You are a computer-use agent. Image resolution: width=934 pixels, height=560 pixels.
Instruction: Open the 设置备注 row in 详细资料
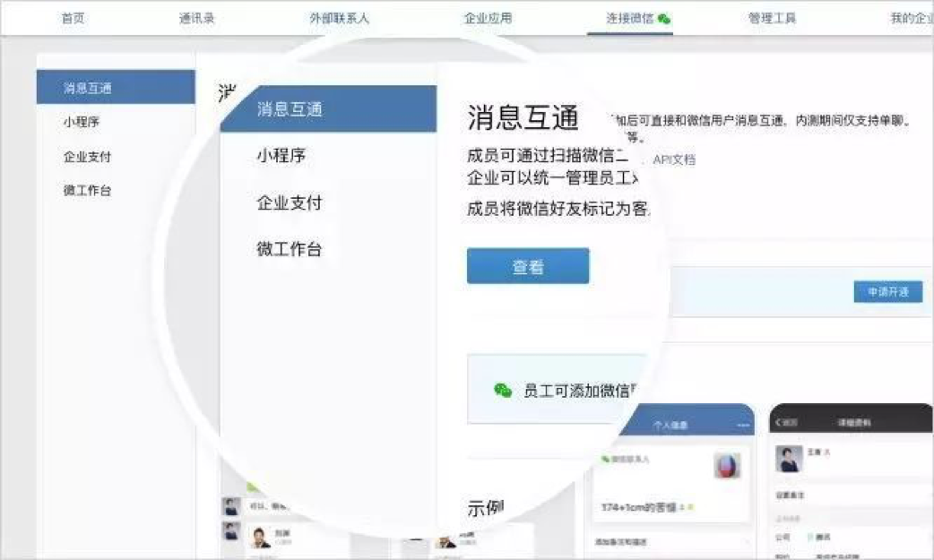click(x=792, y=494)
